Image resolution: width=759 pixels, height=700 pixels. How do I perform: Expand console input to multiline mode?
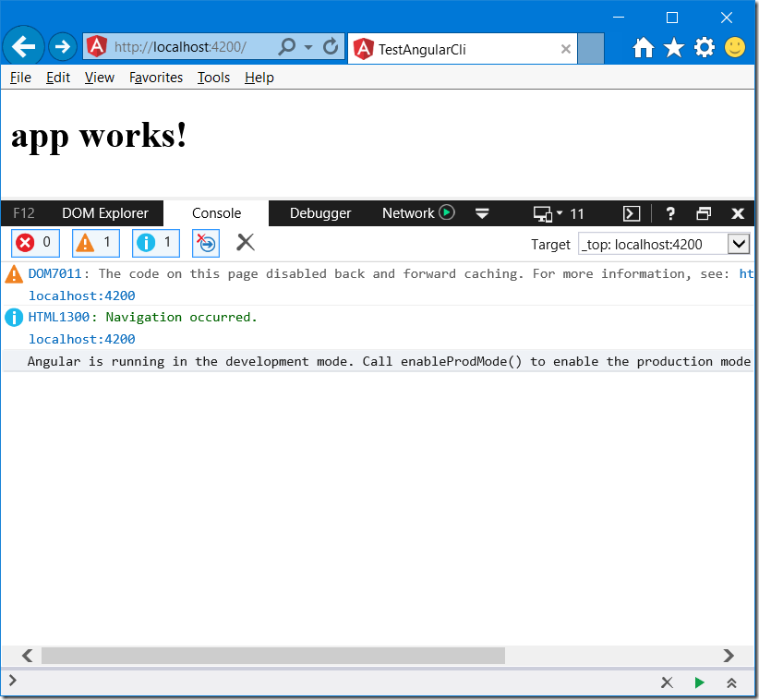[x=731, y=682]
